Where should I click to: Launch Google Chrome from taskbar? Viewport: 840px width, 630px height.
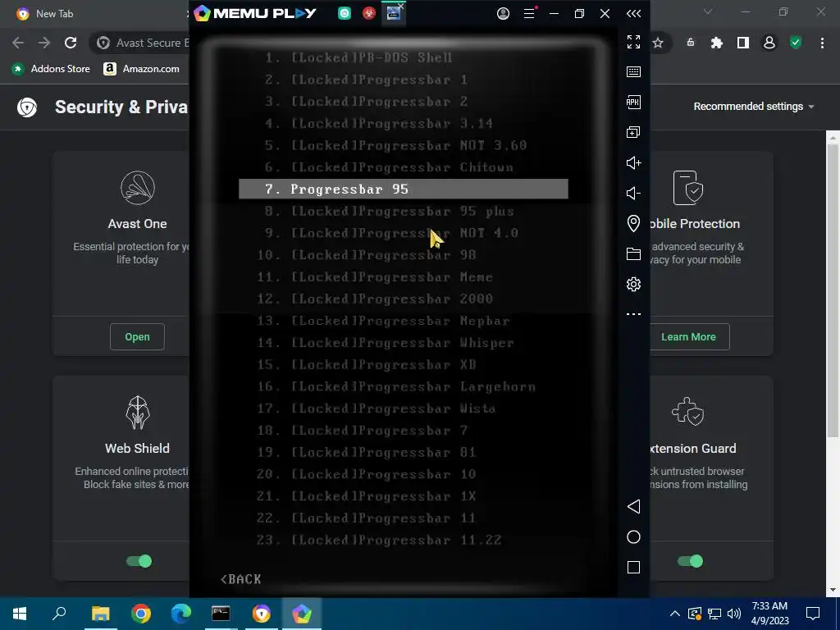coord(141,614)
